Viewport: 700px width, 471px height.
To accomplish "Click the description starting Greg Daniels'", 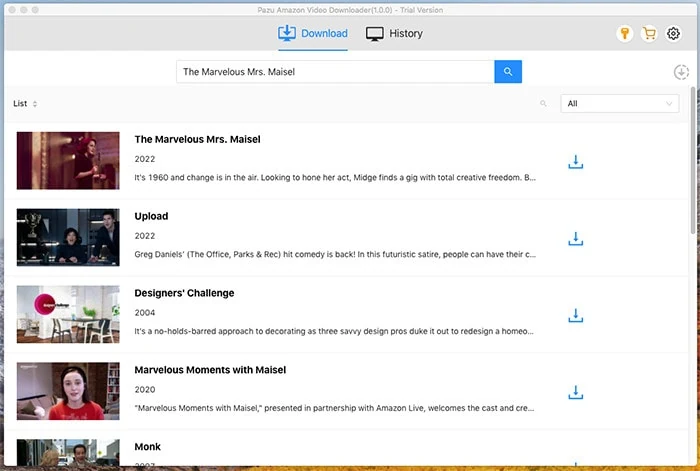I will 335,254.
